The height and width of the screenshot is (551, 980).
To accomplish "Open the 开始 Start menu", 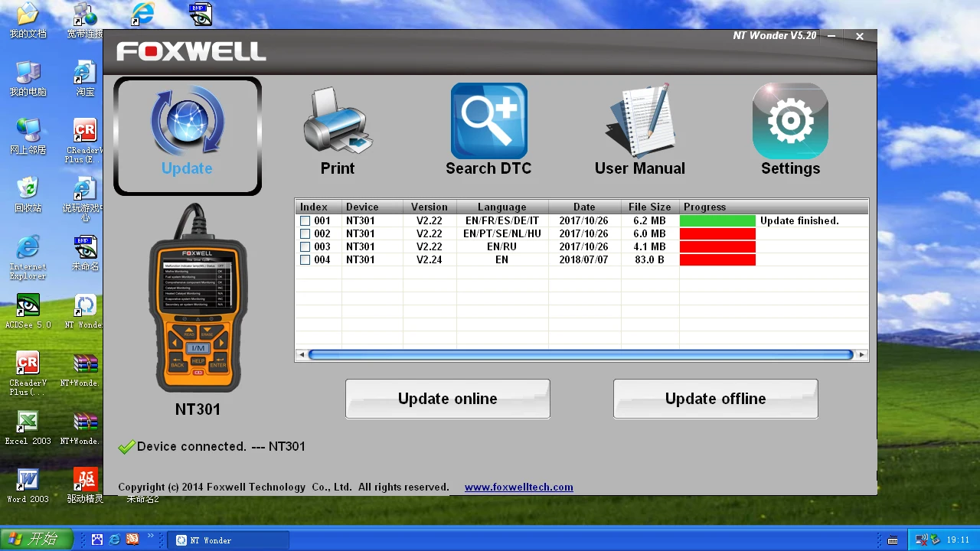I will 37,540.
